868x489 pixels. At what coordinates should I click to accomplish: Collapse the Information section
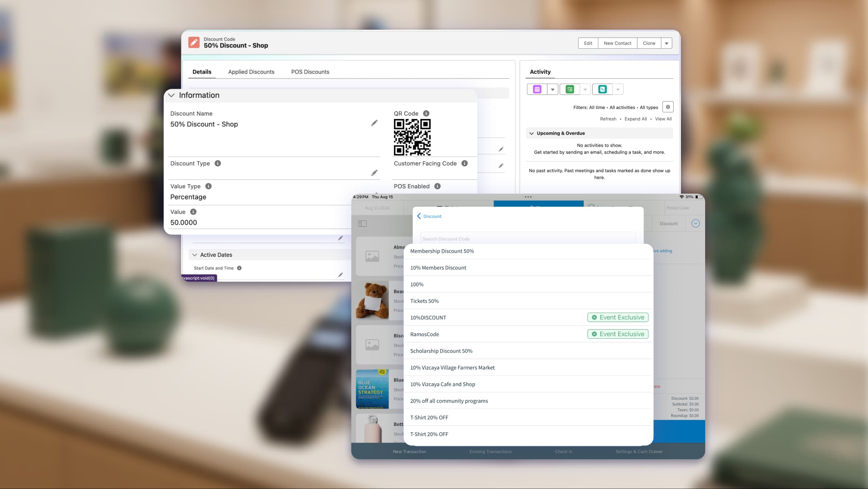pyautogui.click(x=172, y=95)
